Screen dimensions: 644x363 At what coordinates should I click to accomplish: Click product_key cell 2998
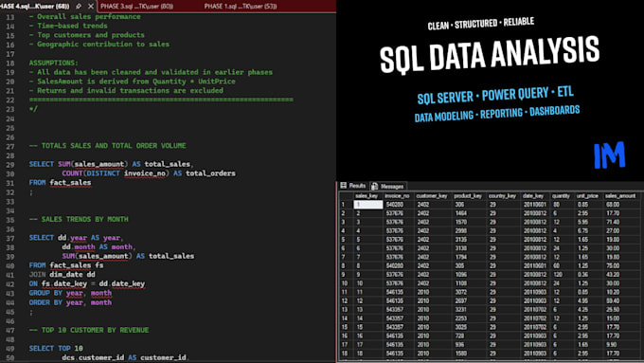461,230
